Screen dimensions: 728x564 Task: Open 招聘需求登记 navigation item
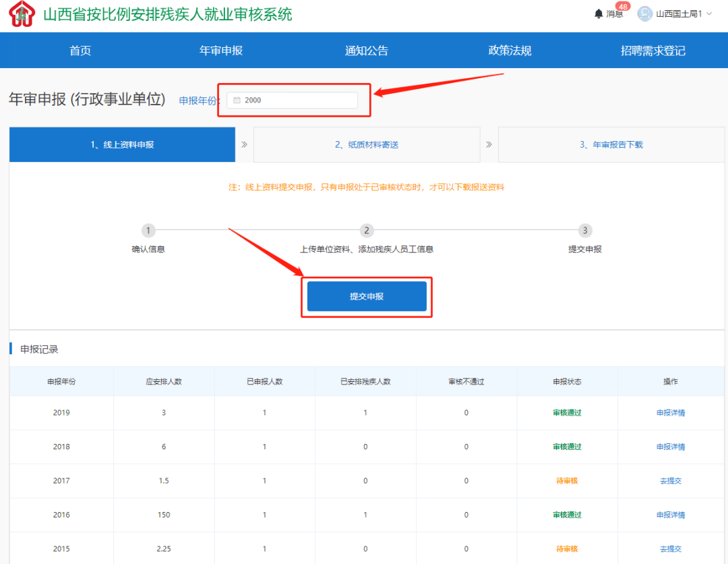coord(653,51)
